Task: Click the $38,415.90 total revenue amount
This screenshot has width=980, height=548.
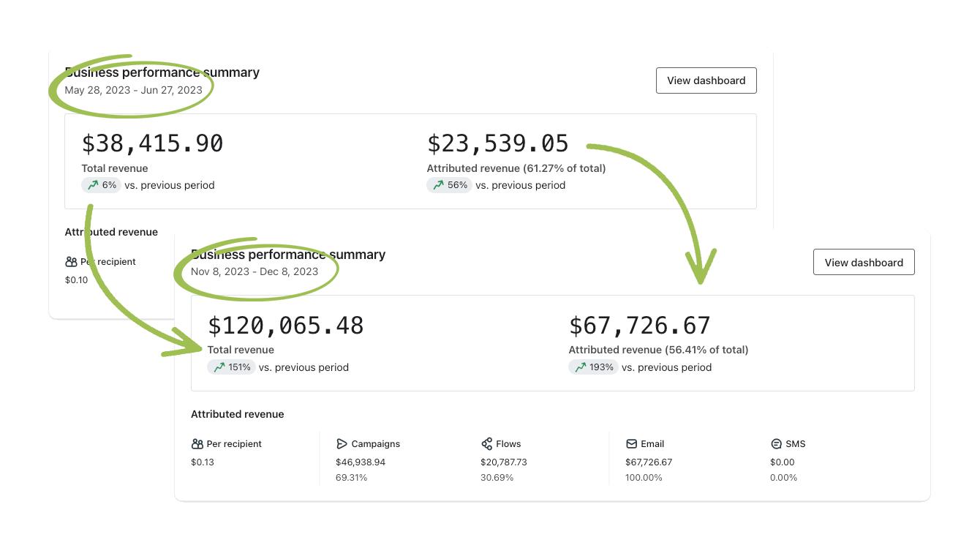Action: (152, 143)
